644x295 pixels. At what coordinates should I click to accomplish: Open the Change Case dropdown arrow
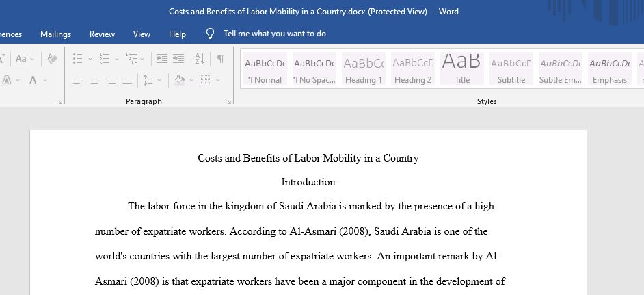point(32,59)
